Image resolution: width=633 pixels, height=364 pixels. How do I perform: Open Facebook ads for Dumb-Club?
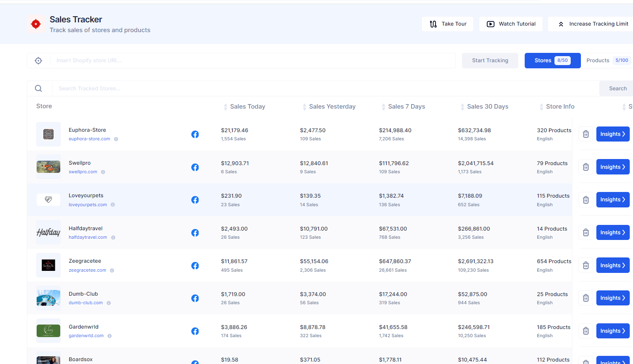pos(195,298)
